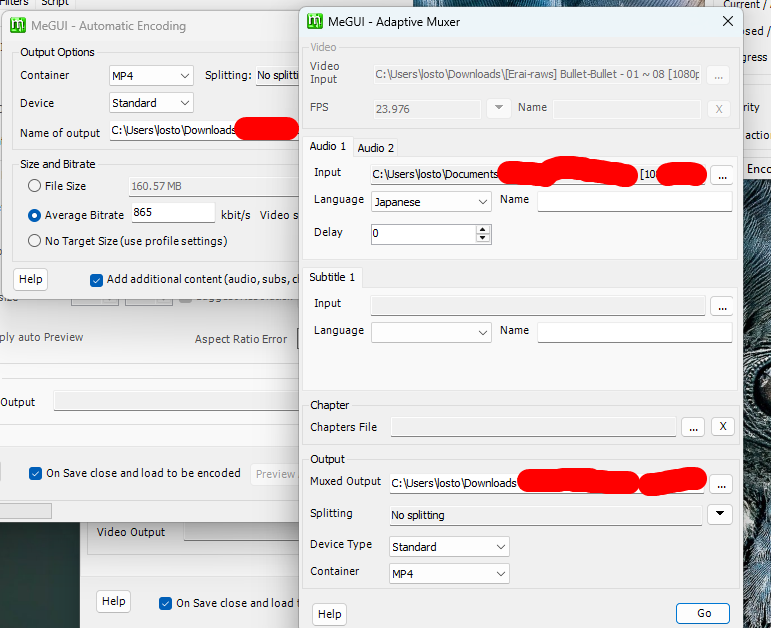Browse for Muxed Output location
Image resolution: width=771 pixels, height=628 pixels.
pos(721,484)
